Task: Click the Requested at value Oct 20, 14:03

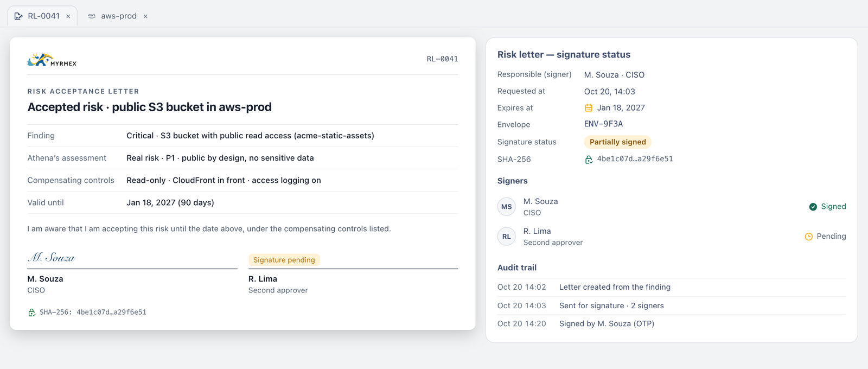Action: [610, 92]
